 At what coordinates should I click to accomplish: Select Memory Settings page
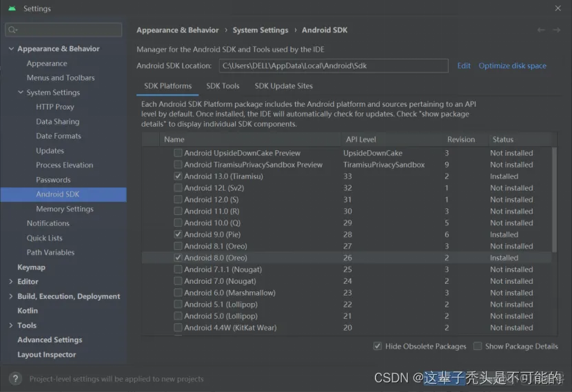(65, 209)
